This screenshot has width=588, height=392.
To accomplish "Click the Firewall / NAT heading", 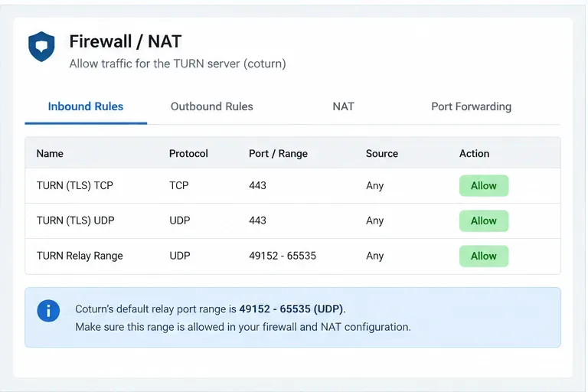I will tap(126, 41).
